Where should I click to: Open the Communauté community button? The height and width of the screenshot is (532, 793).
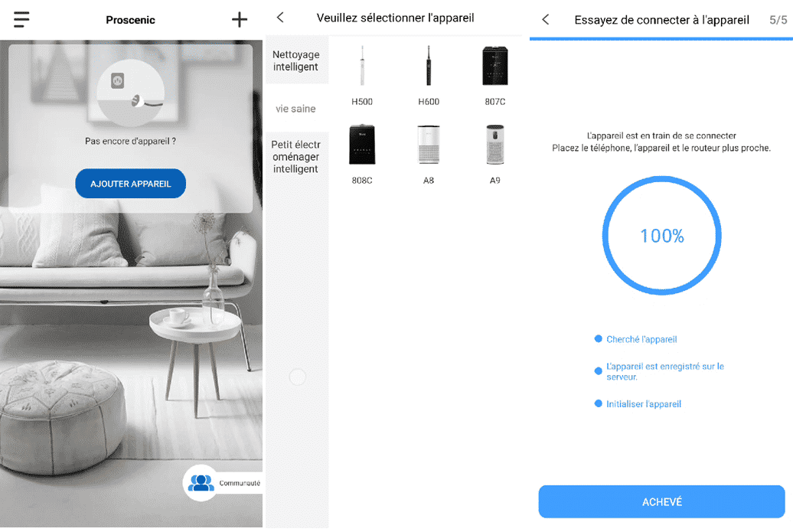pyautogui.click(x=223, y=483)
